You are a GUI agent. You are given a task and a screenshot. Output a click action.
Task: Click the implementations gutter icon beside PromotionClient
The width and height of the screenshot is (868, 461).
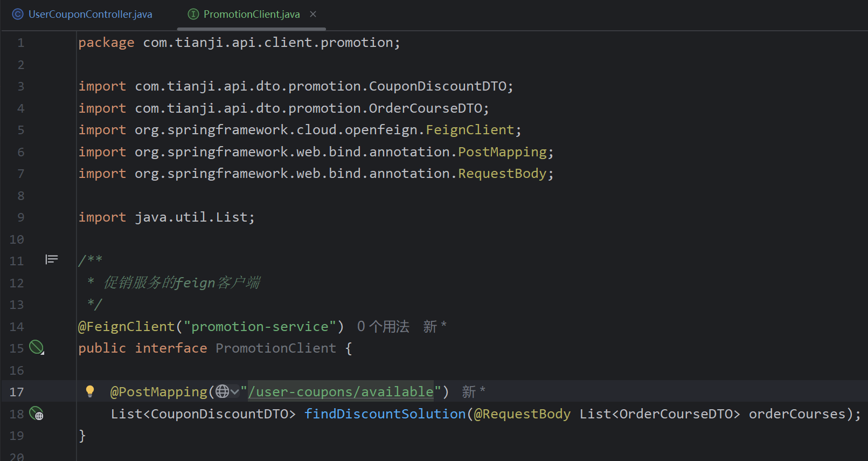point(37,348)
